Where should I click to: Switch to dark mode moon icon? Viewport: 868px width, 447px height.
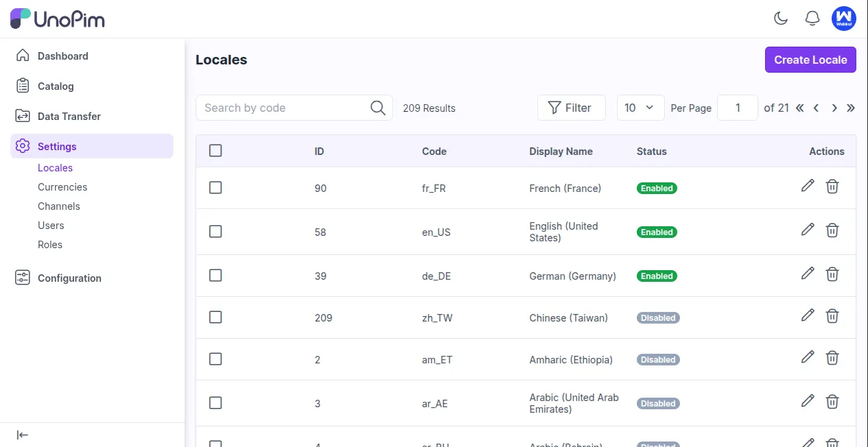click(781, 19)
